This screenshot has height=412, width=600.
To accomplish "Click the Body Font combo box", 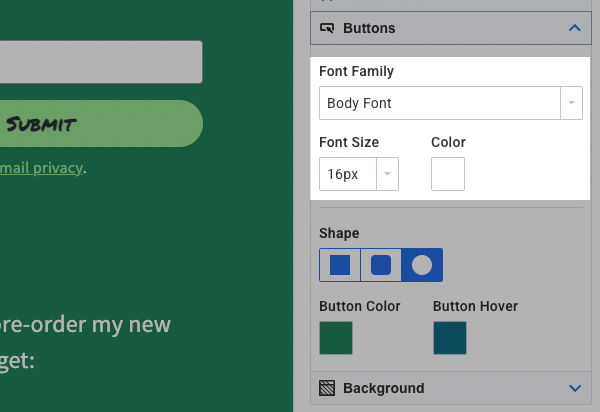I will (438, 103).
